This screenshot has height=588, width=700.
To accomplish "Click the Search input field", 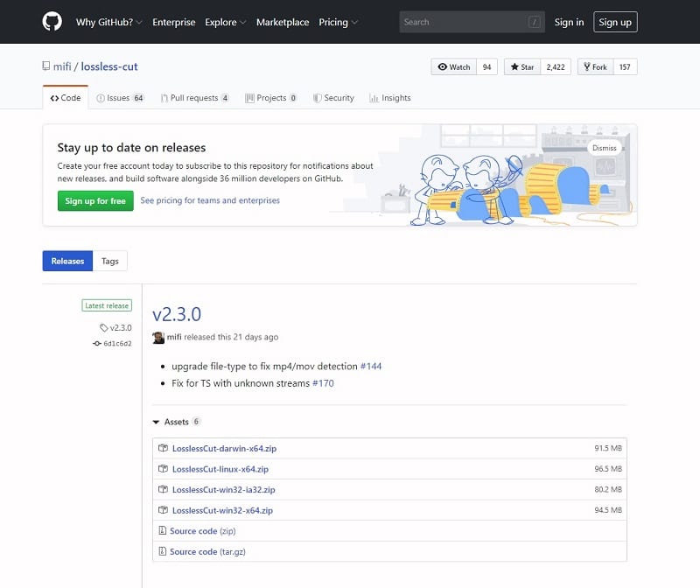I will tap(472, 22).
